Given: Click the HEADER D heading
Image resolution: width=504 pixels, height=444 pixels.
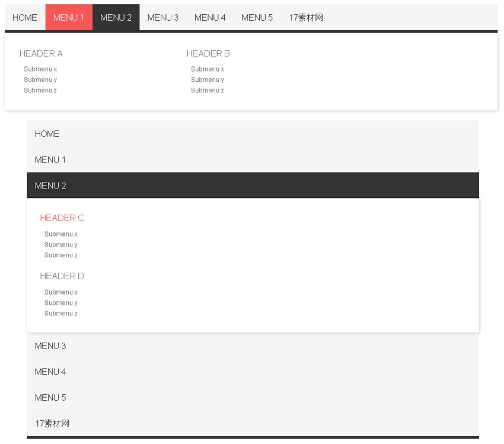Looking at the screenshot, I should [x=62, y=276].
